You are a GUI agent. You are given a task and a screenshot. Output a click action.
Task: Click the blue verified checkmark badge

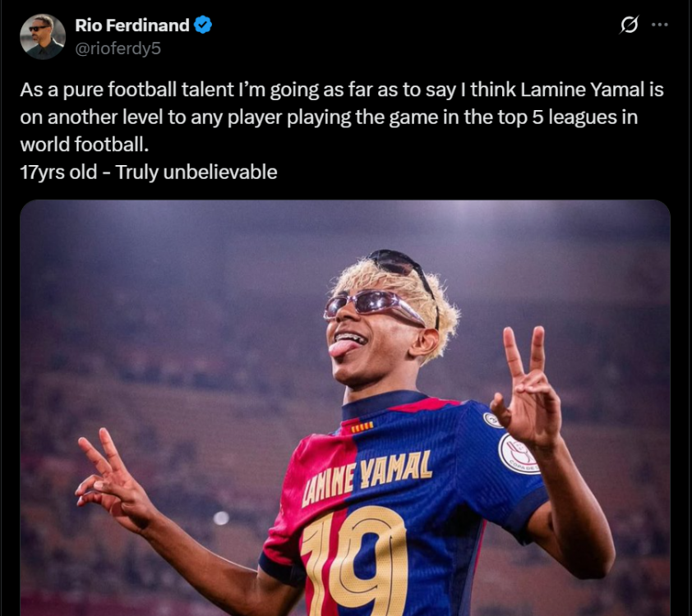point(203,25)
